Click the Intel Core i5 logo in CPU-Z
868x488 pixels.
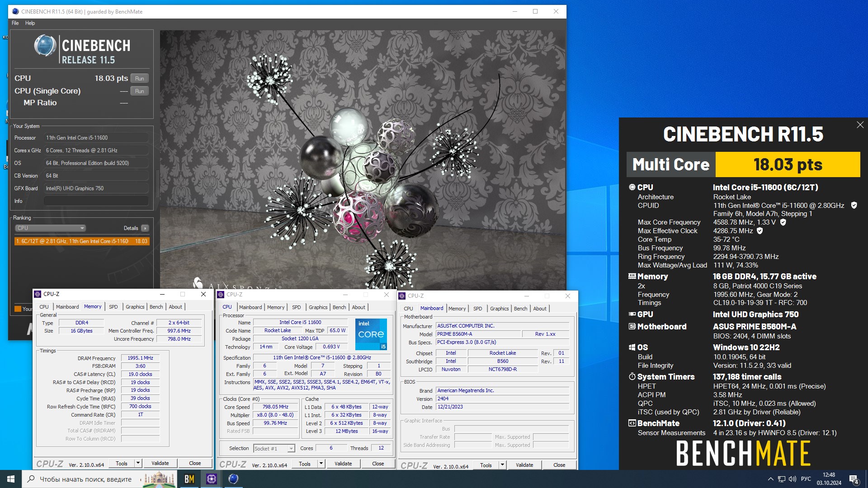click(x=371, y=334)
